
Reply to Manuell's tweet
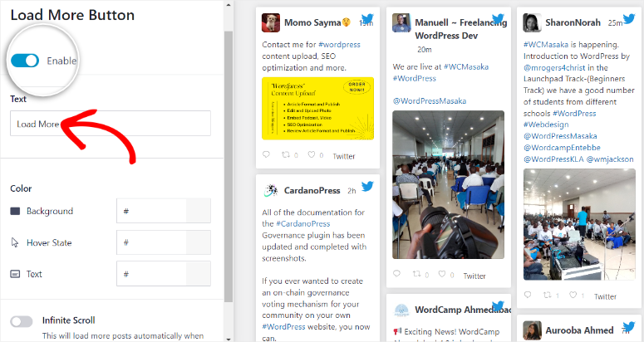pyautogui.click(x=396, y=274)
